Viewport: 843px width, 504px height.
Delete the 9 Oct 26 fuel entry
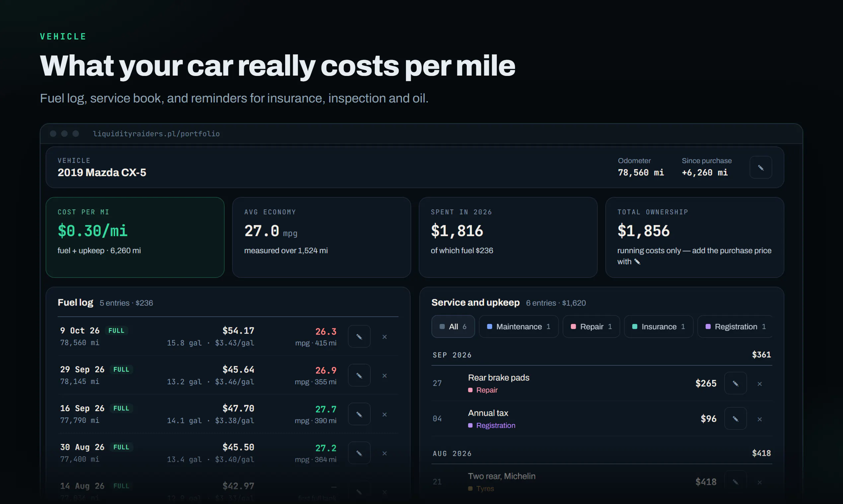[x=384, y=337]
